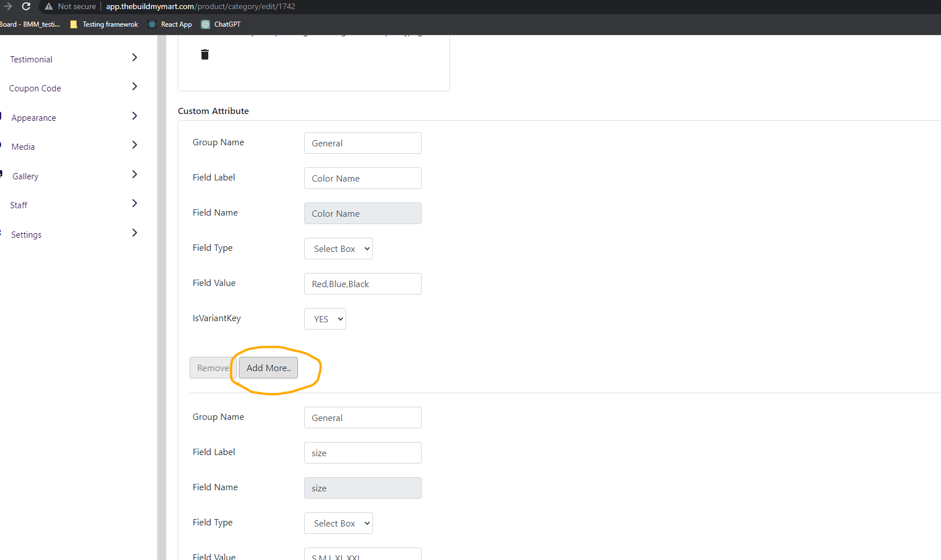Screen dimensions: 941x560
Task: Focus Group Name field of Color Name attribute
Action: point(363,143)
